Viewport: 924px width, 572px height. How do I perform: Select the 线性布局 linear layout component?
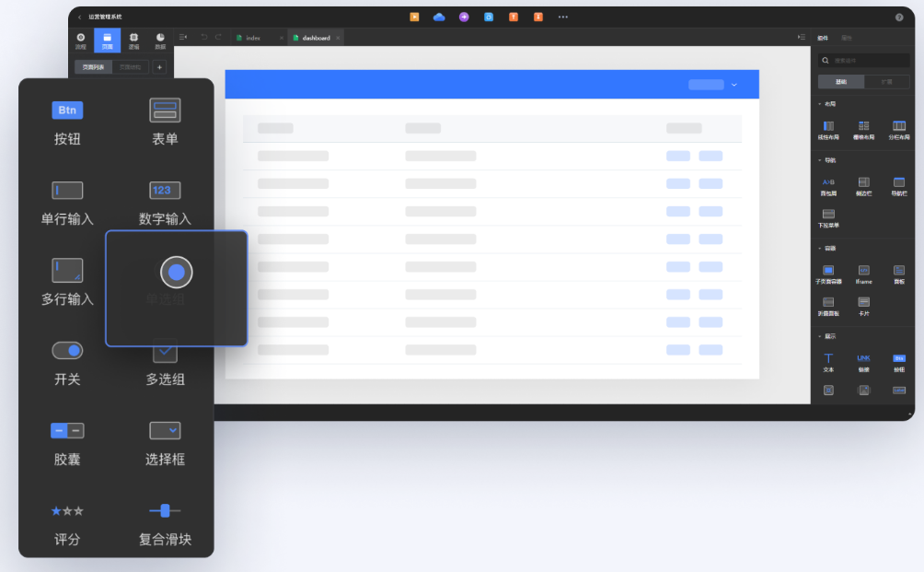tap(828, 130)
